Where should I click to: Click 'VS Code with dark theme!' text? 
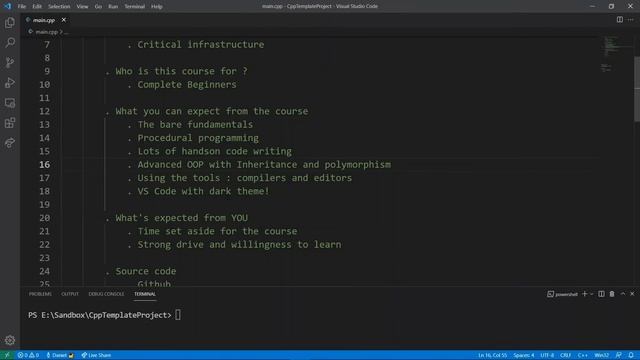[204, 191]
